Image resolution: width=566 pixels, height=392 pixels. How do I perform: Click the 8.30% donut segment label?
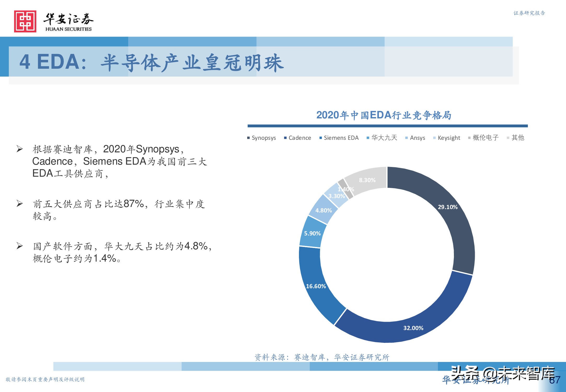pos(367,180)
